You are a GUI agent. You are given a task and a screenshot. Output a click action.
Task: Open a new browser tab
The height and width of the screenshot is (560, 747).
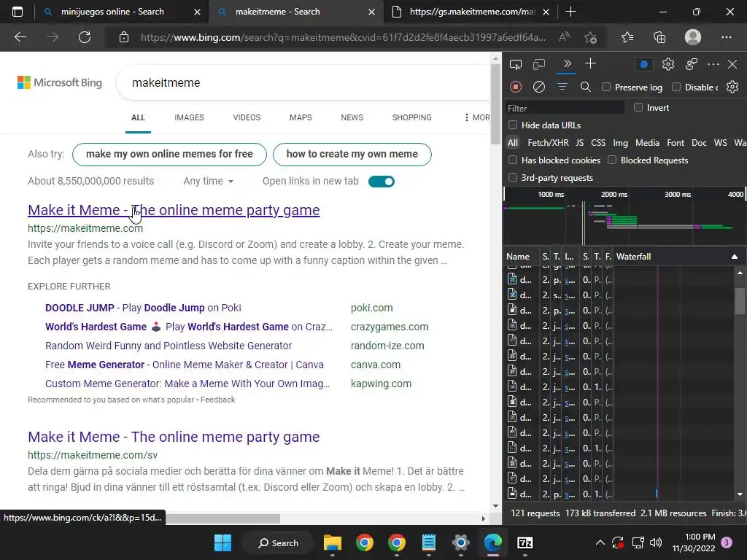pyautogui.click(x=570, y=12)
